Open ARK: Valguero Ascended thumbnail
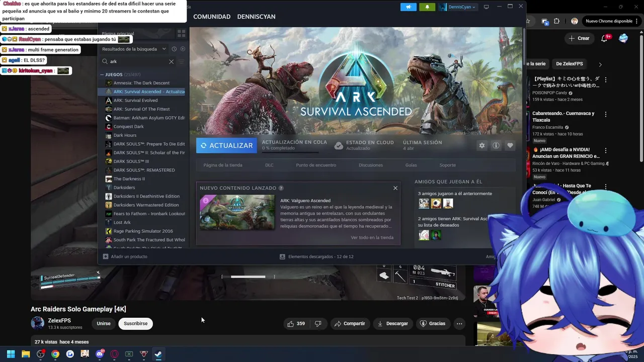The height and width of the screenshot is (362, 644). point(237,212)
